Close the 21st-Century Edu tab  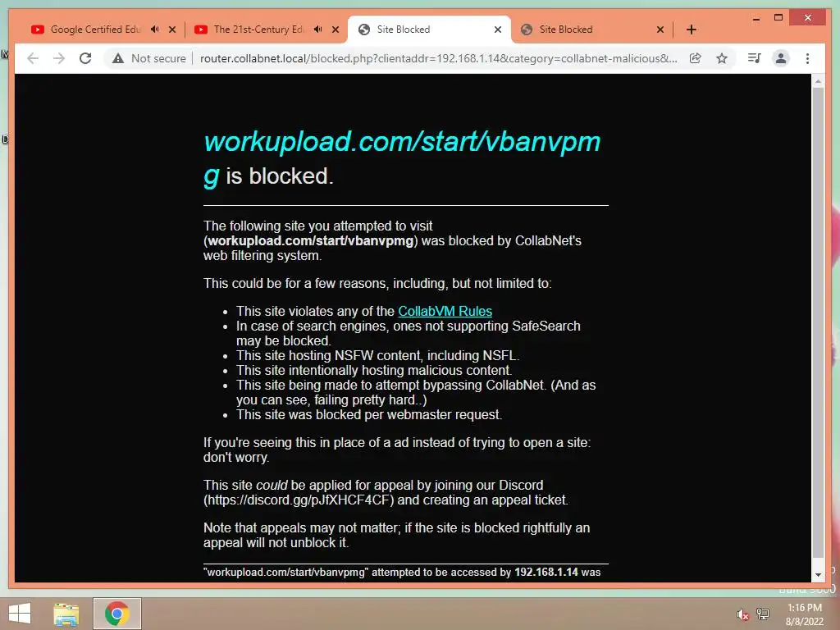tap(336, 30)
